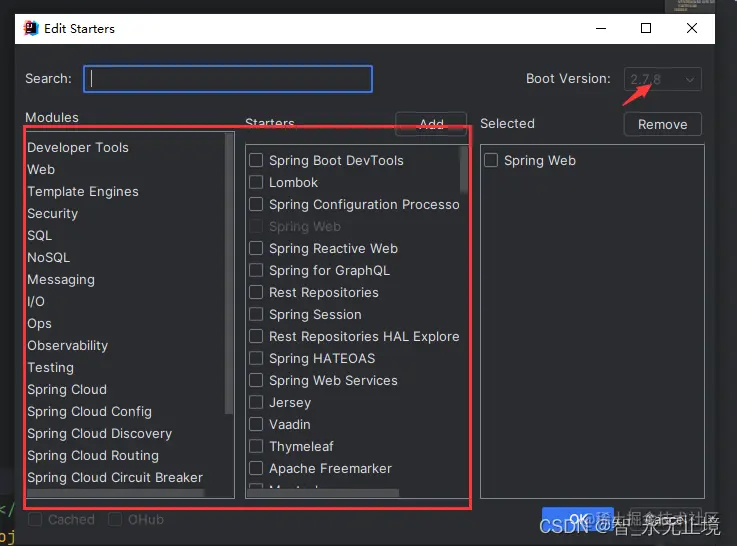
Task: Check the Thymeleaf starter
Action: (256, 446)
